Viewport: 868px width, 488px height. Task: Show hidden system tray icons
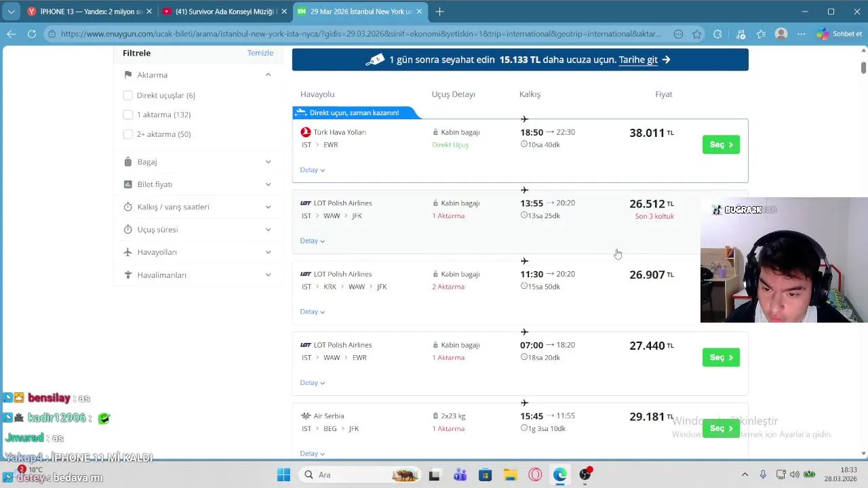point(745,474)
